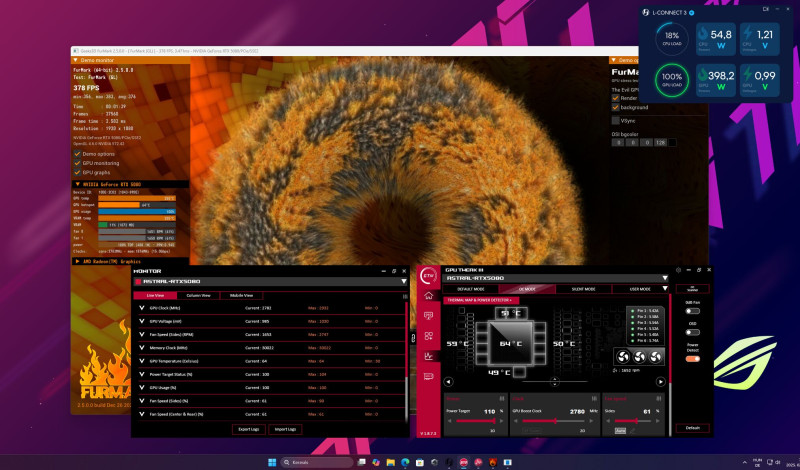Enable VSync checkbox in FurMark
Screen dimensions: 800x470
pos(615,121)
